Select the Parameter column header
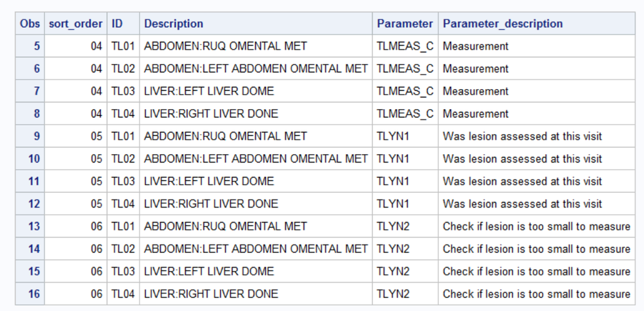 tap(405, 24)
